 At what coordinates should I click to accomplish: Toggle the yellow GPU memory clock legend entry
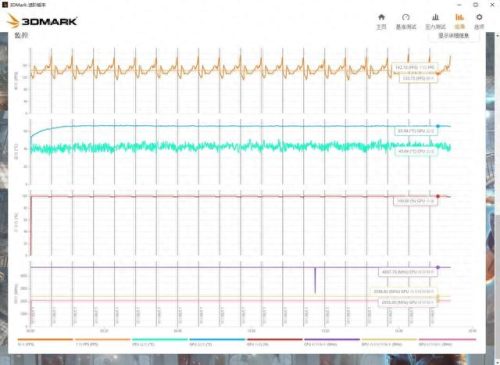pyautogui.click(x=389, y=342)
